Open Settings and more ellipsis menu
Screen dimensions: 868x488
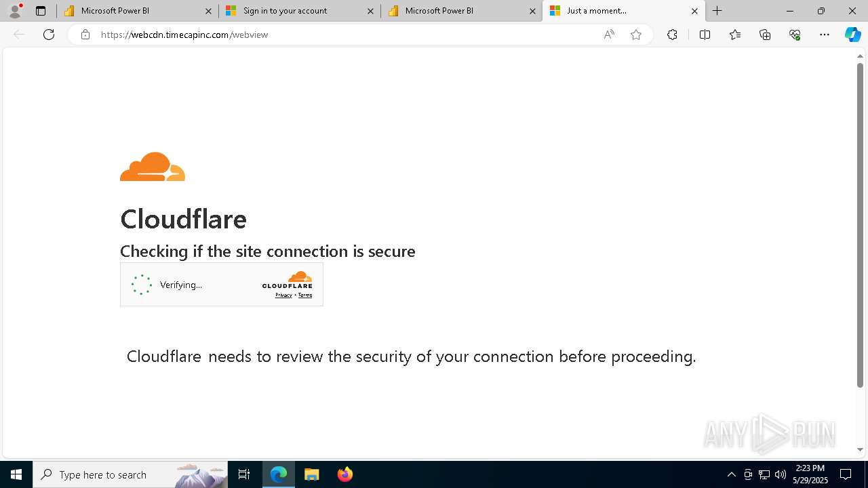coord(825,35)
